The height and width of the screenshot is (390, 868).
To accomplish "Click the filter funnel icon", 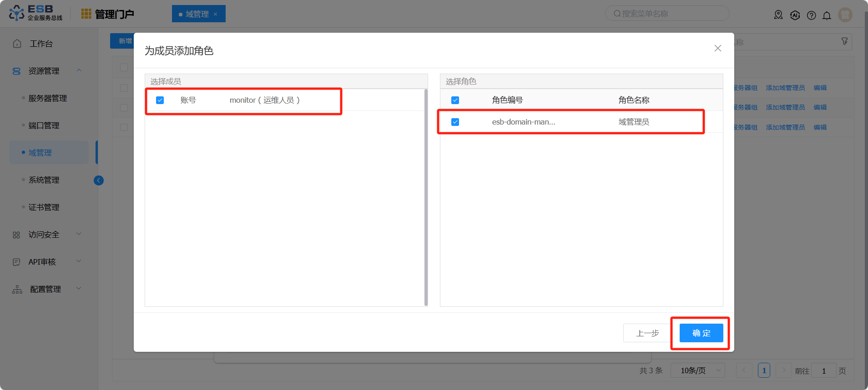I will (x=844, y=41).
